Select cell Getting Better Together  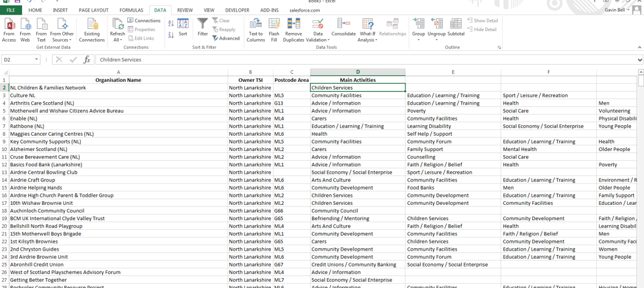[118, 280]
